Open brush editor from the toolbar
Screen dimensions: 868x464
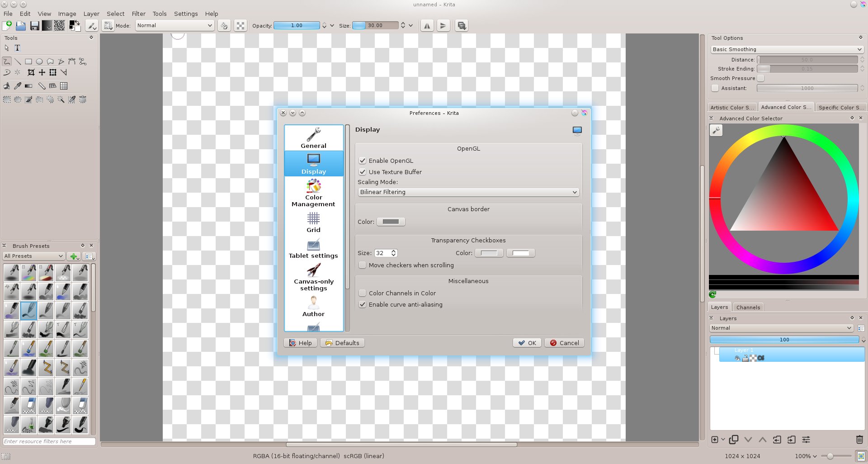pos(92,26)
